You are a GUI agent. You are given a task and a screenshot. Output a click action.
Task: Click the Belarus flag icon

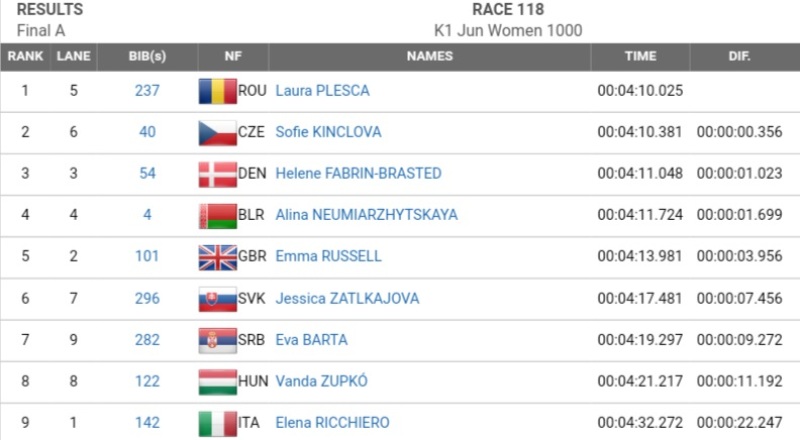click(218, 215)
